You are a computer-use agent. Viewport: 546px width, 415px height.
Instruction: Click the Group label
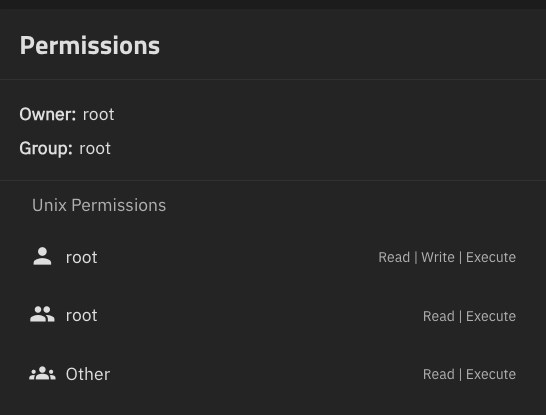(x=46, y=149)
